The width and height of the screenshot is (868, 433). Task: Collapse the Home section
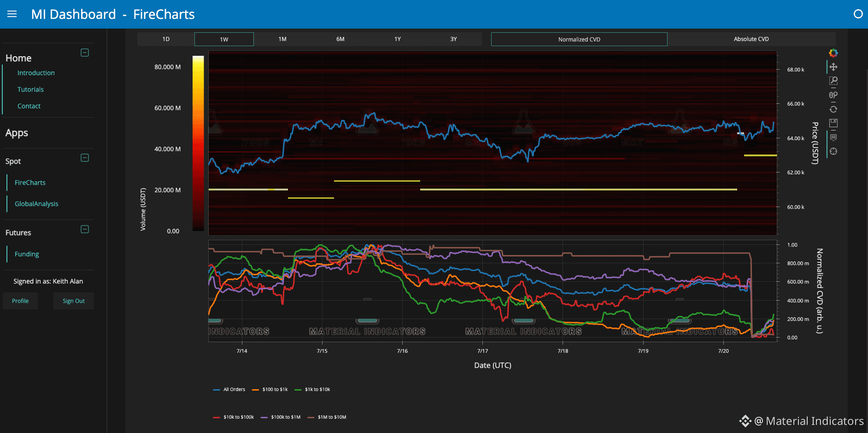tap(85, 53)
